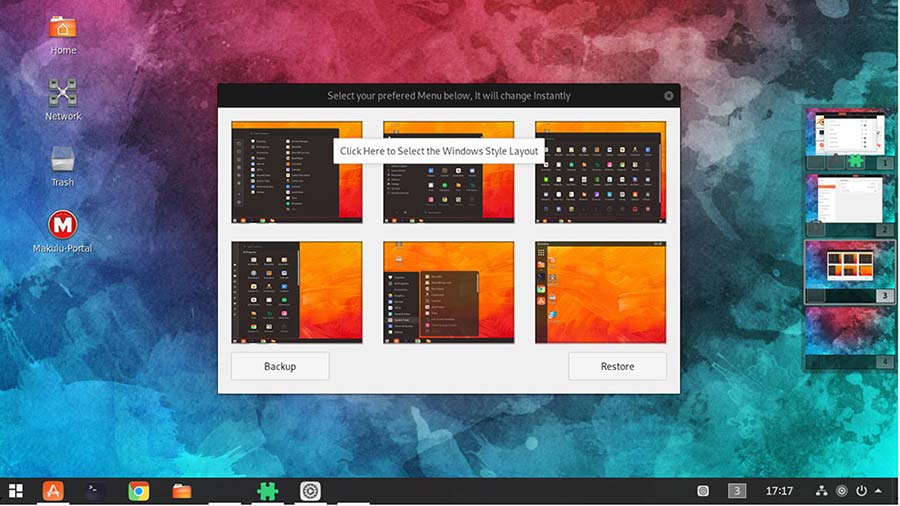Choose the top-right full grid menu layout

pyautogui.click(x=600, y=173)
